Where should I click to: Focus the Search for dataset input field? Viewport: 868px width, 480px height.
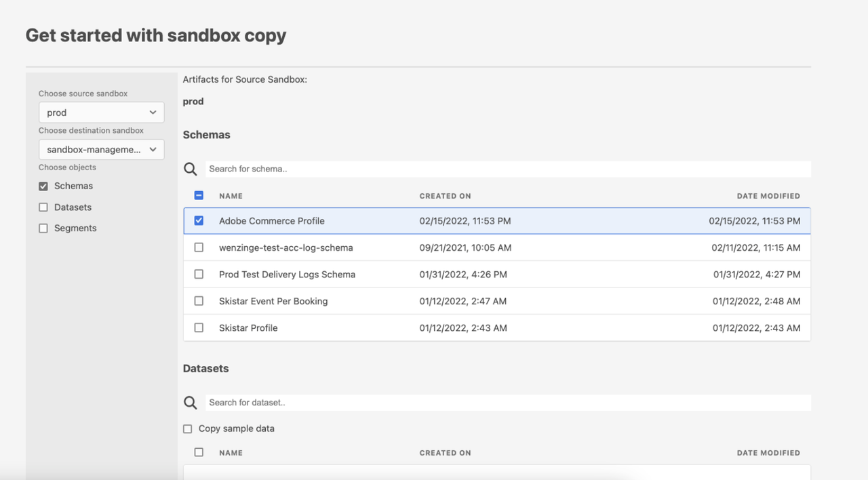pyautogui.click(x=508, y=403)
